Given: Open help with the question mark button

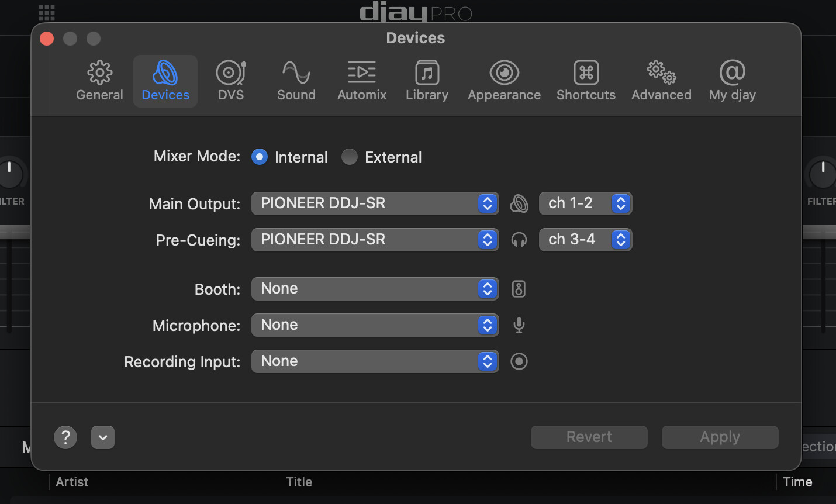Looking at the screenshot, I should [65, 437].
